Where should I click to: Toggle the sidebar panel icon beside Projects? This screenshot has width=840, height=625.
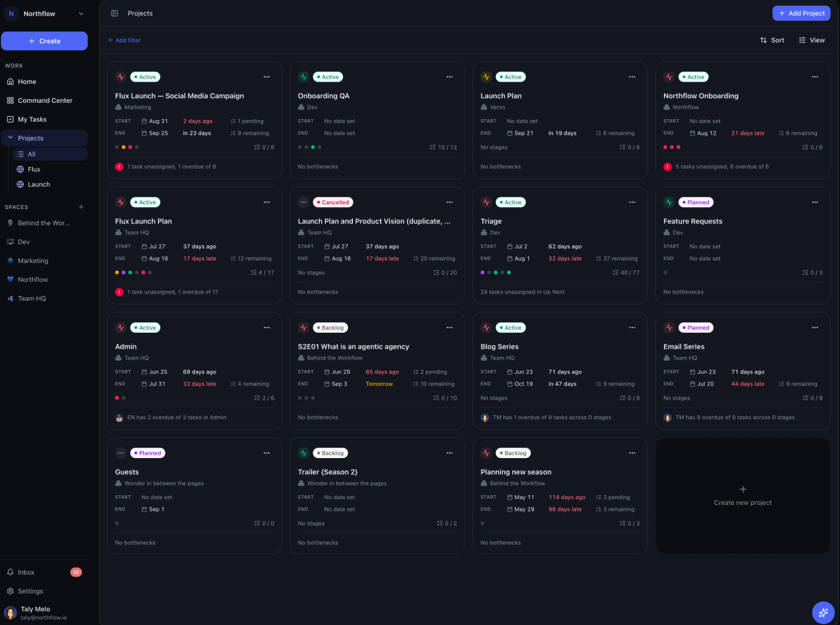(x=114, y=13)
